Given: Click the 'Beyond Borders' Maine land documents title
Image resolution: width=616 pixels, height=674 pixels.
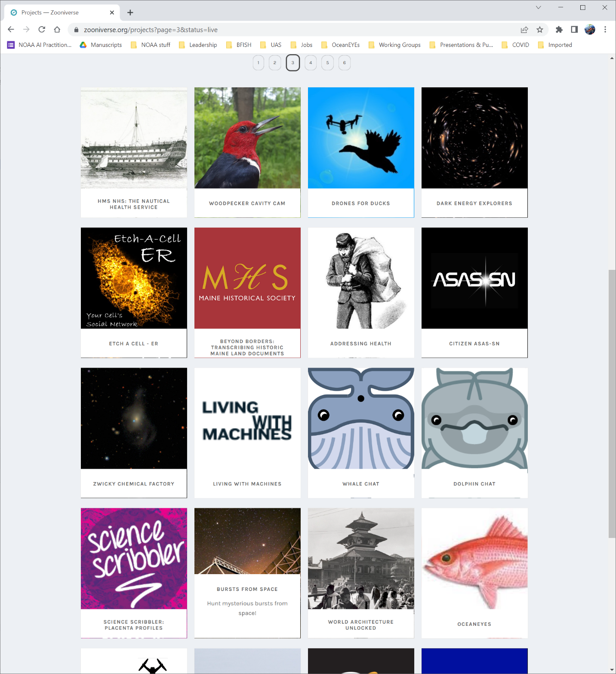Looking at the screenshot, I should tap(247, 347).
